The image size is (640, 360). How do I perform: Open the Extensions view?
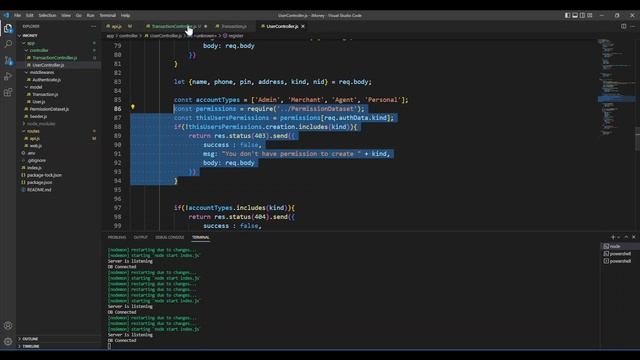coord(8,92)
